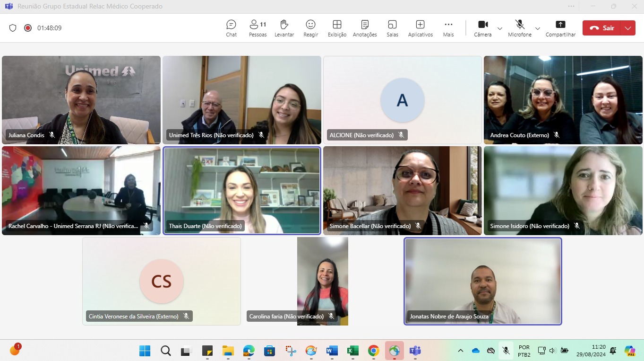644x361 pixels.
Task: Click the red Sair button
Action: 602,28
